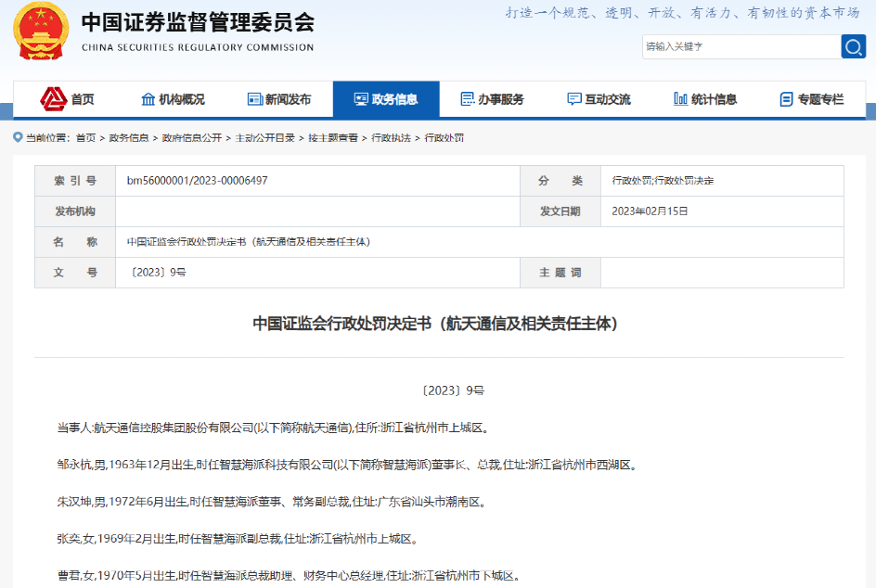Open the 统计信息 nav tab
Image resolution: width=876 pixels, height=588 pixels.
pyautogui.click(x=705, y=99)
